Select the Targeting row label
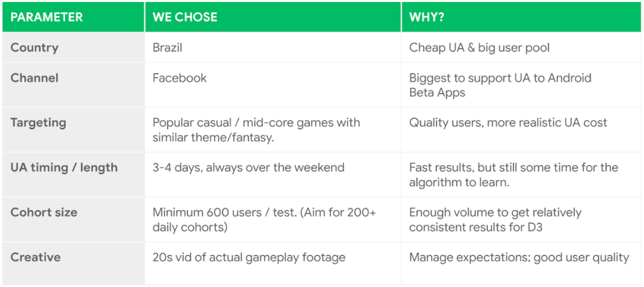 (38, 123)
